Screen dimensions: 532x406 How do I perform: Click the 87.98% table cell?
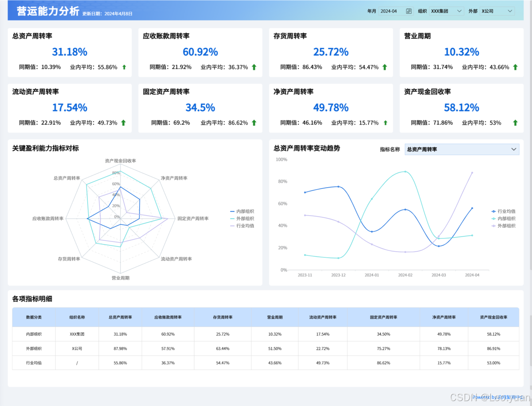pos(120,348)
